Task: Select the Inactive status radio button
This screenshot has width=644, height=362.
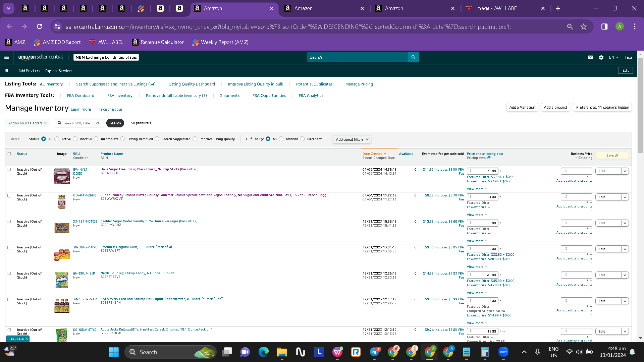Action: pyautogui.click(x=75, y=139)
